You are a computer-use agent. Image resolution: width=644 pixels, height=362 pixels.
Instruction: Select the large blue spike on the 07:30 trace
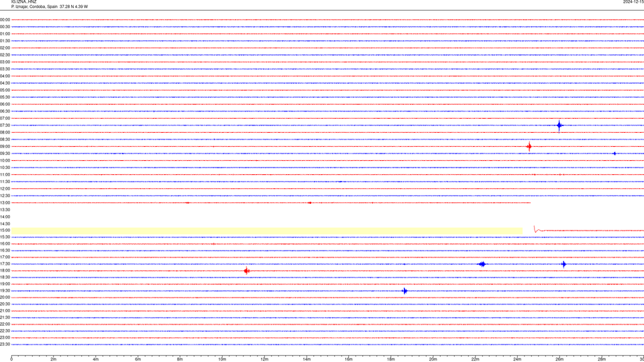[x=559, y=125]
